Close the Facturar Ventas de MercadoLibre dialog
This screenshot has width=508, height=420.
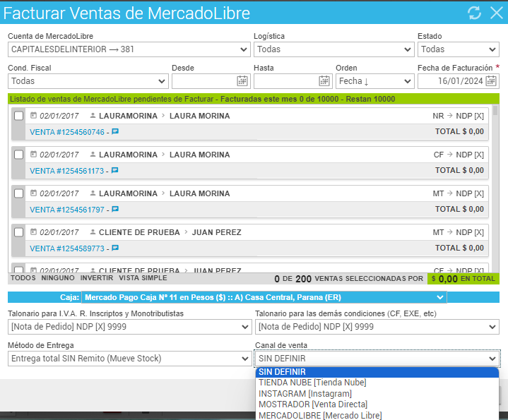click(x=496, y=13)
